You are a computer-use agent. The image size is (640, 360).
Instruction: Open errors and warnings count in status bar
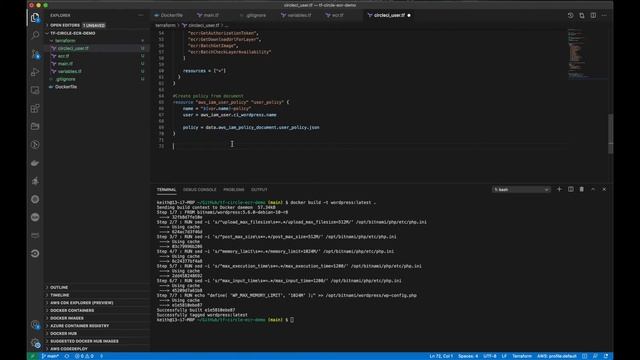click(84, 356)
